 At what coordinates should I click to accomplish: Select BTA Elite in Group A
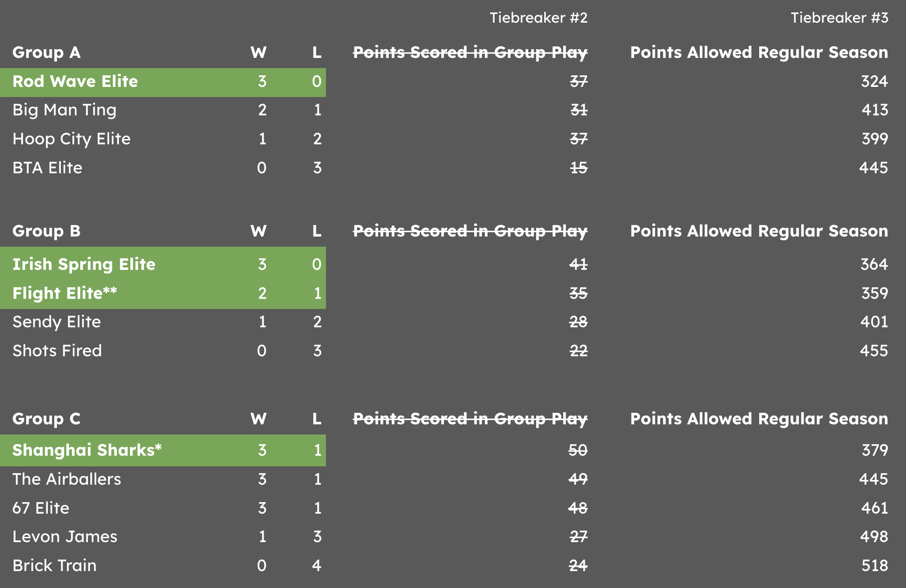click(x=47, y=168)
